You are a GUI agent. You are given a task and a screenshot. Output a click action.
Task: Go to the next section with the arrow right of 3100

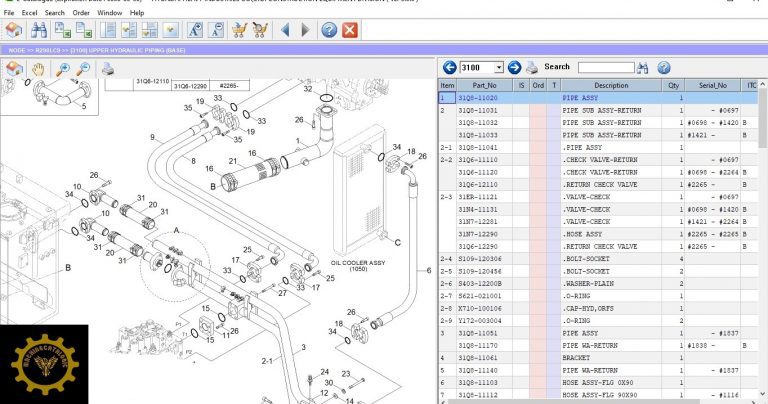point(515,67)
